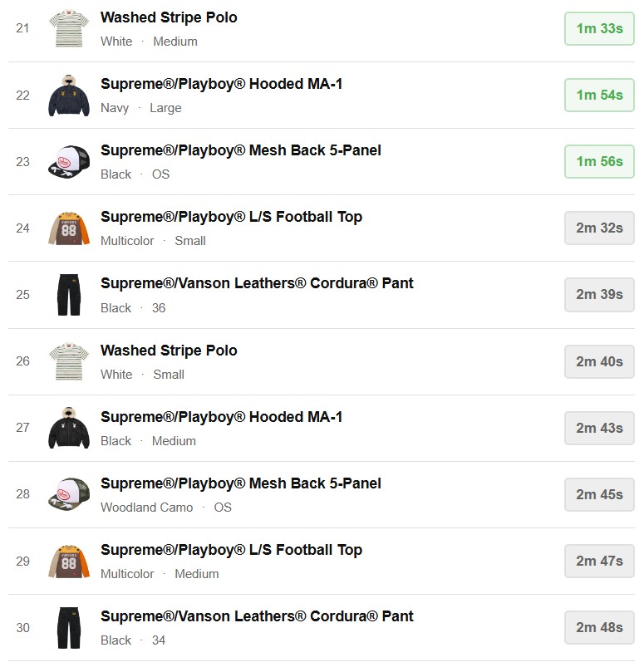This screenshot has height=667, width=644.
Task: Open Vanson Leathers Cordura Pant title row 25
Action: (257, 283)
